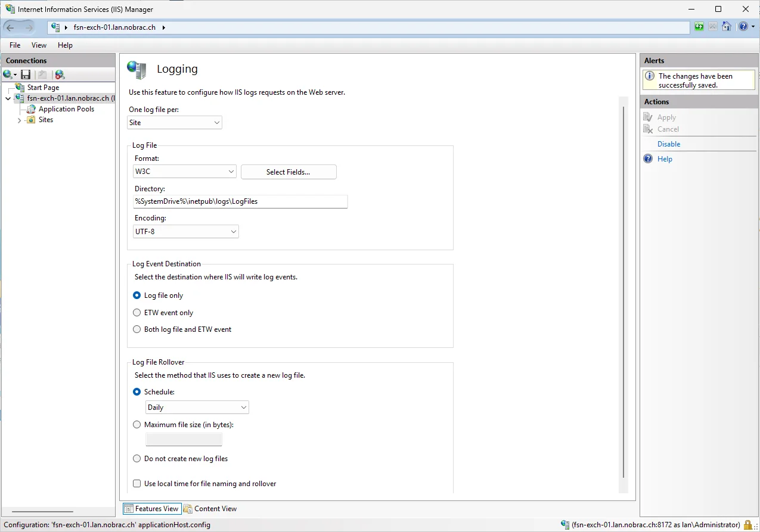760x532 pixels.
Task: Click the Disable link in Actions
Action: pyautogui.click(x=669, y=144)
